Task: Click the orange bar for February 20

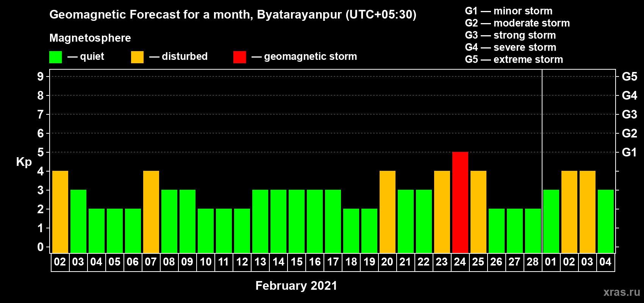Action: pyautogui.click(x=388, y=212)
